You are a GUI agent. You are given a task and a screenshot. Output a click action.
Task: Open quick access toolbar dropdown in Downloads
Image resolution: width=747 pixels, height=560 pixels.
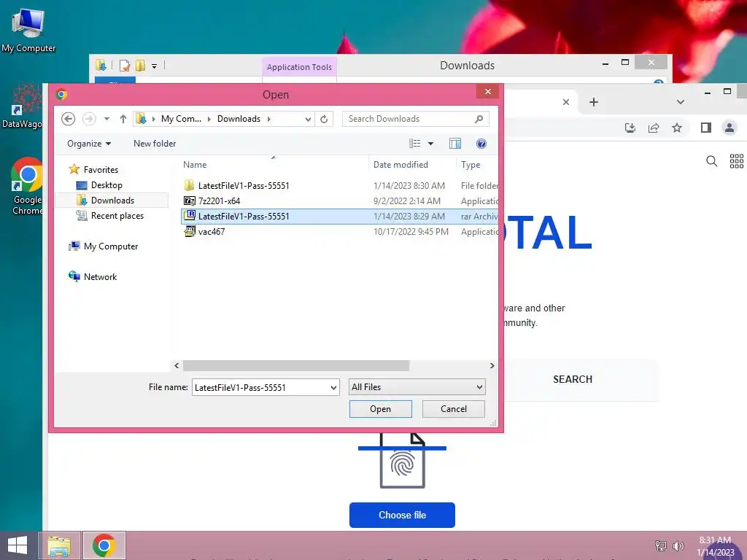click(x=154, y=66)
